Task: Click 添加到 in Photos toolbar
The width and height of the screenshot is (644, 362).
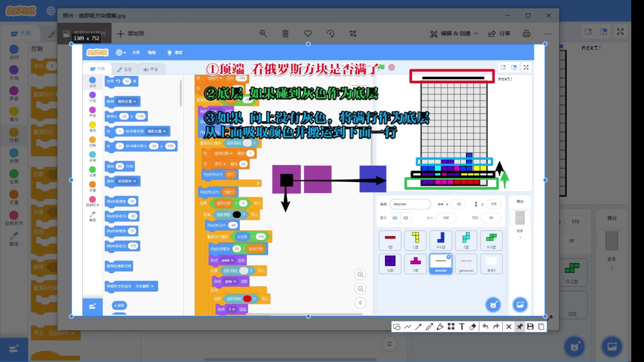Action: coord(130,34)
